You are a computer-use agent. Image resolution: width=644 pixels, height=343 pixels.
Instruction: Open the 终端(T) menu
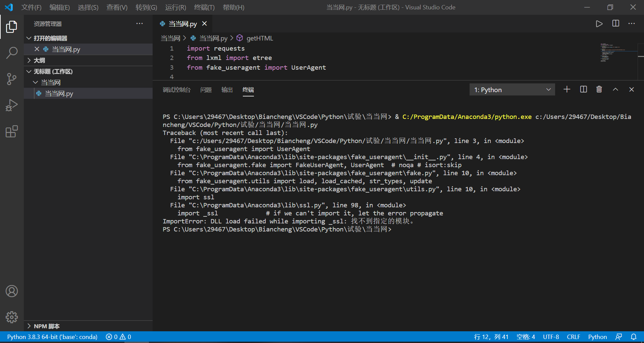(x=204, y=7)
